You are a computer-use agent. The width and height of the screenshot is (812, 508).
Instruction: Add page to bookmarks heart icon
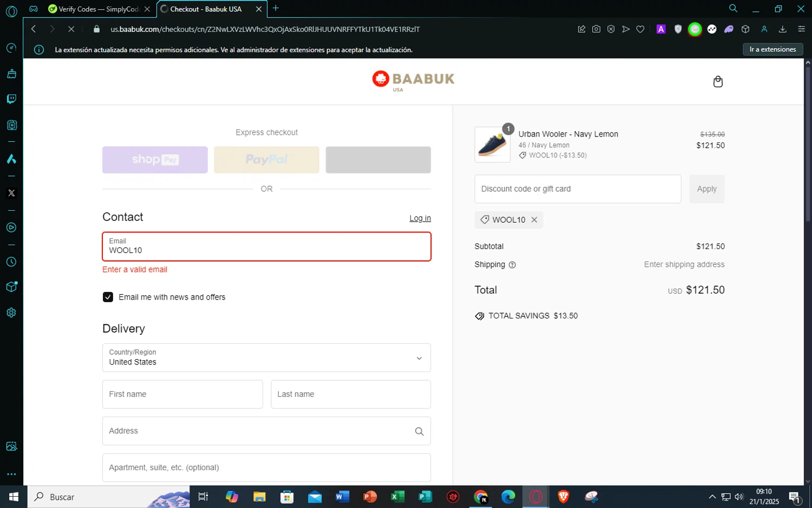tap(640, 29)
